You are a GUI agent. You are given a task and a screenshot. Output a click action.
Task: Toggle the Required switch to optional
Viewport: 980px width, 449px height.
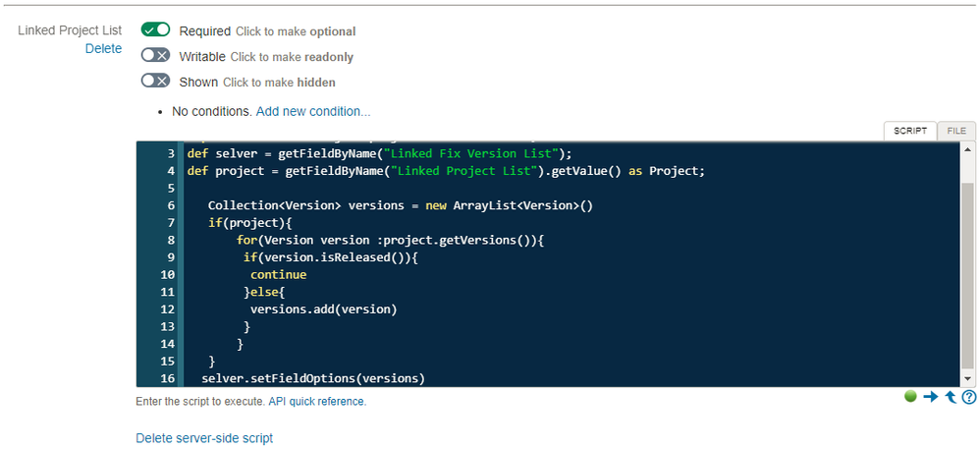pyautogui.click(x=155, y=29)
